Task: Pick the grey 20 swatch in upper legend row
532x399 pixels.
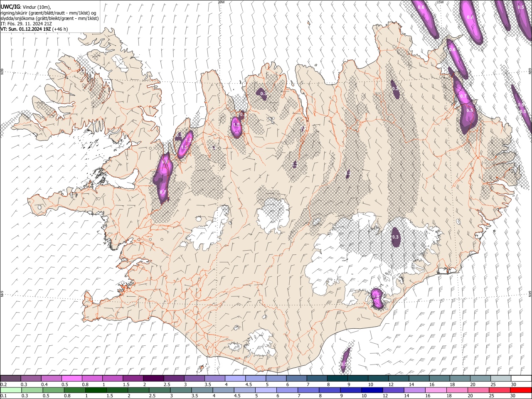Action: (x=480, y=378)
